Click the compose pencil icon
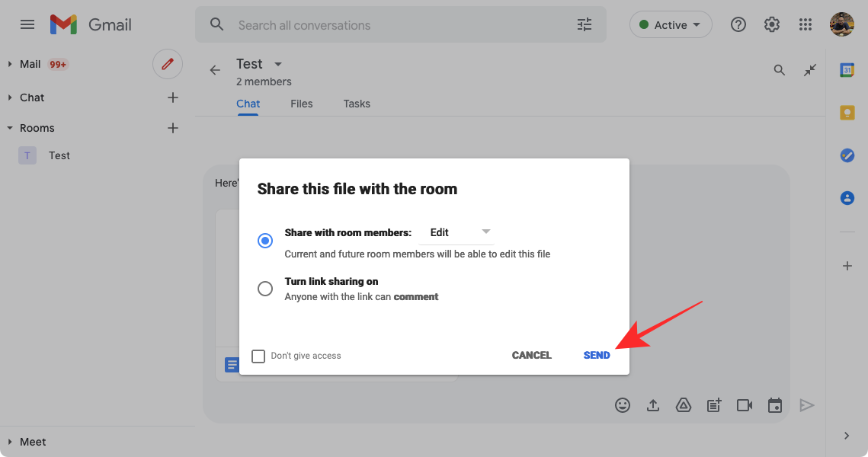The height and width of the screenshot is (457, 868). [x=168, y=64]
